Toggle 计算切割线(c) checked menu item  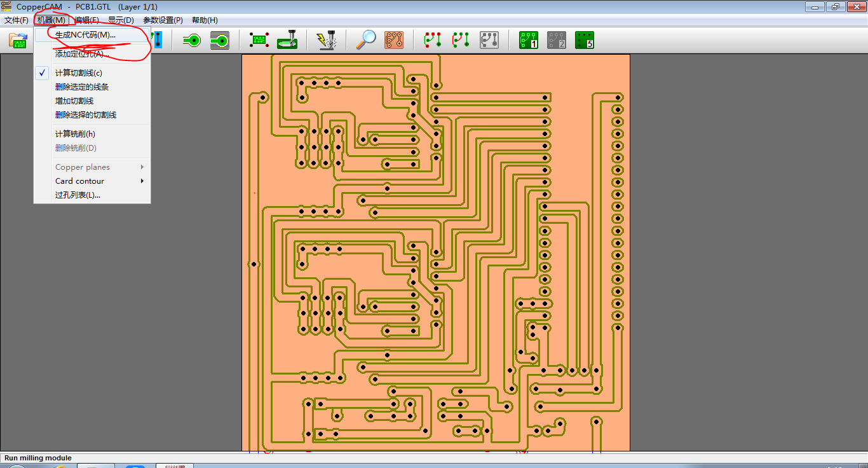tap(92, 73)
